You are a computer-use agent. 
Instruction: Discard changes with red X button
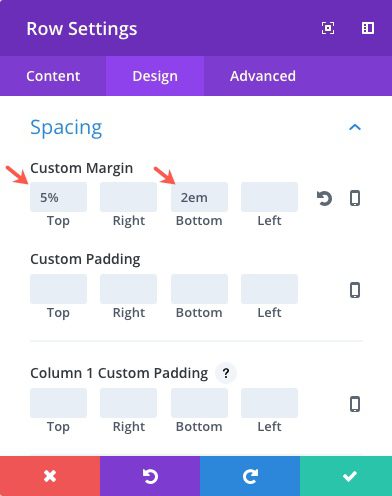[50, 476]
